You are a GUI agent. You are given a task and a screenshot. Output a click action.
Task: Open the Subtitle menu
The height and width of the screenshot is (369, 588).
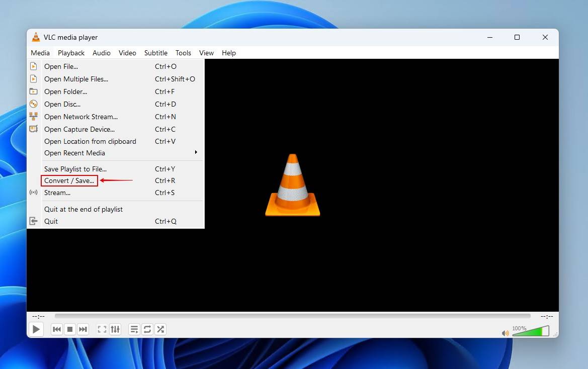156,53
